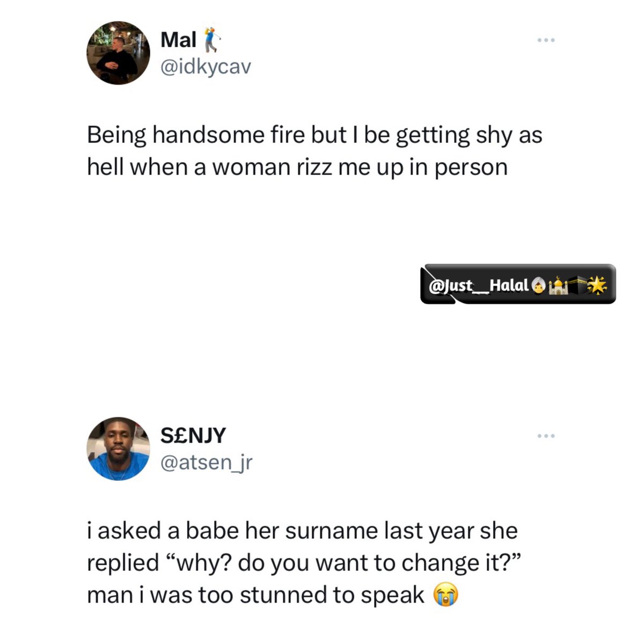The width and height of the screenshot is (644, 644).
Task: Open the @idkycav handle link
Action: pyautogui.click(x=206, y=67)
